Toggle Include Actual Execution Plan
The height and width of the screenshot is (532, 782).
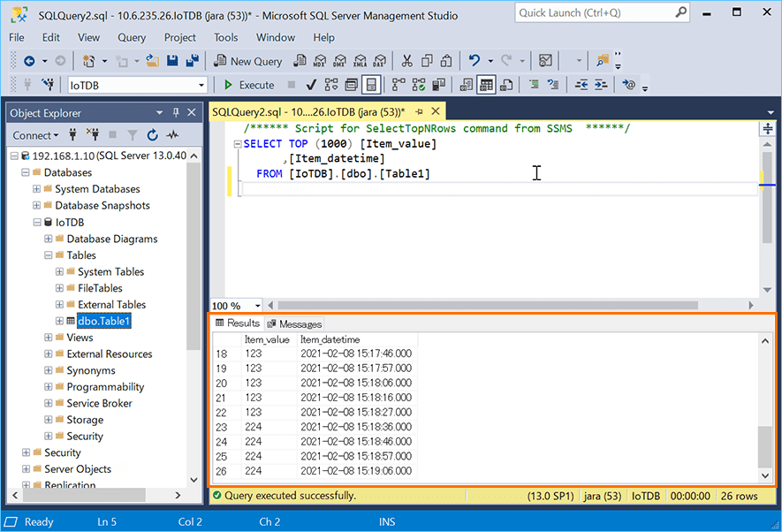399,85
